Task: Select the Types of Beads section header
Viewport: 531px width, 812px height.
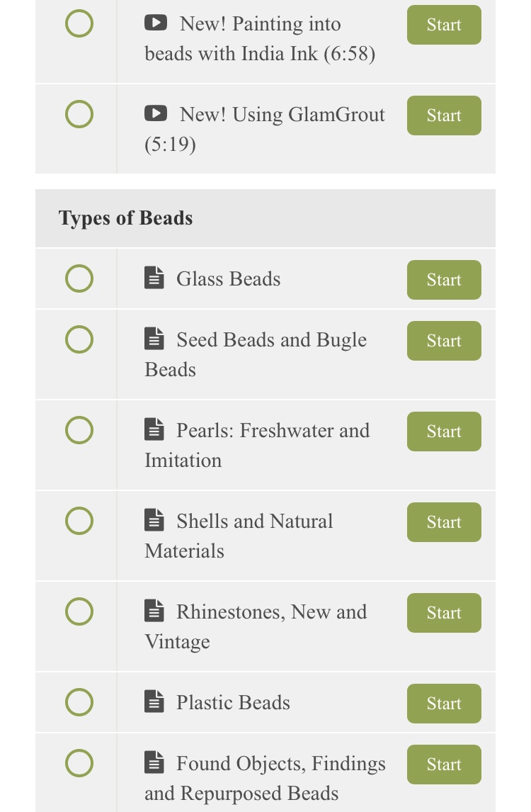Action: (x=265, y=218)
